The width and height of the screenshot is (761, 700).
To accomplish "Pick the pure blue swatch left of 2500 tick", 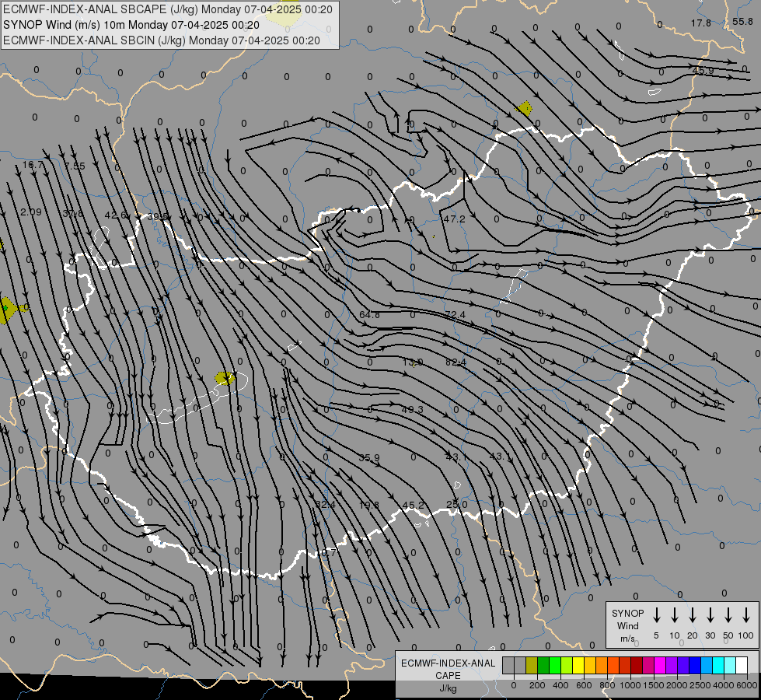I will (x=694, y=665).
